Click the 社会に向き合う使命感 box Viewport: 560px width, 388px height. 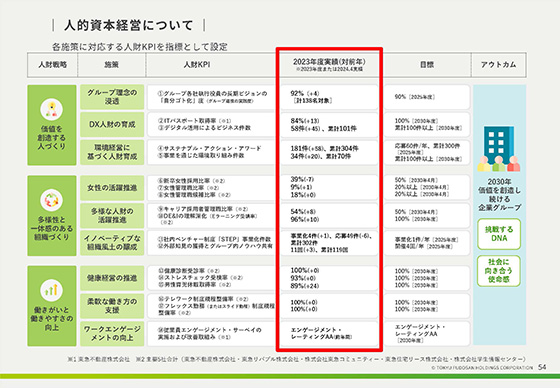[499, 271]
